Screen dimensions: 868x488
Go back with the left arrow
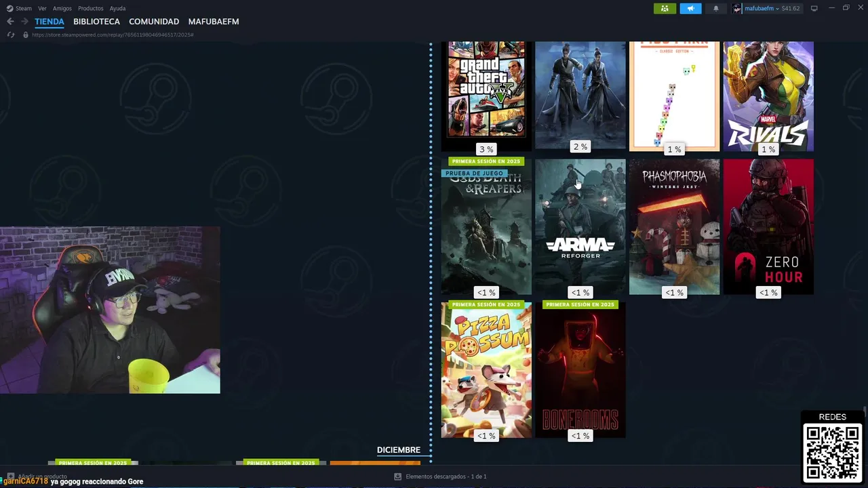(x=10, y=22)
